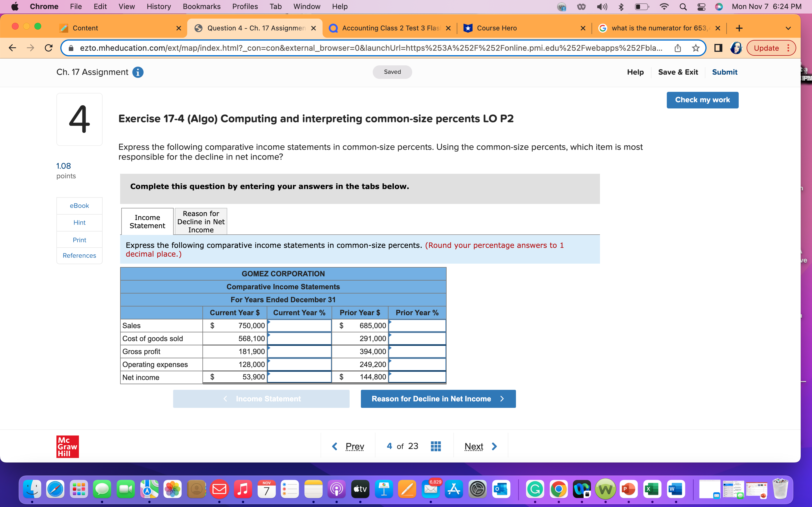812x507 pixels.
Task: Click the Sales Current Year % input field
Action: [299, 325]
